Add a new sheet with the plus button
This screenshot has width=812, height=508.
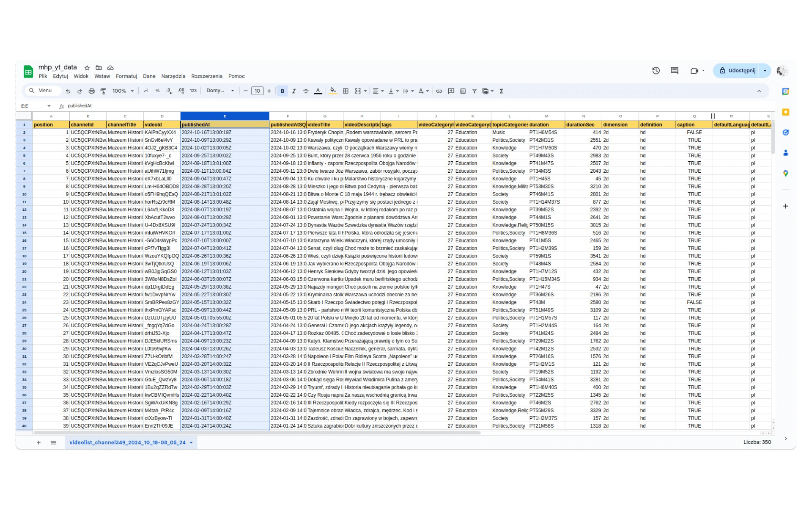click(38, 442)
